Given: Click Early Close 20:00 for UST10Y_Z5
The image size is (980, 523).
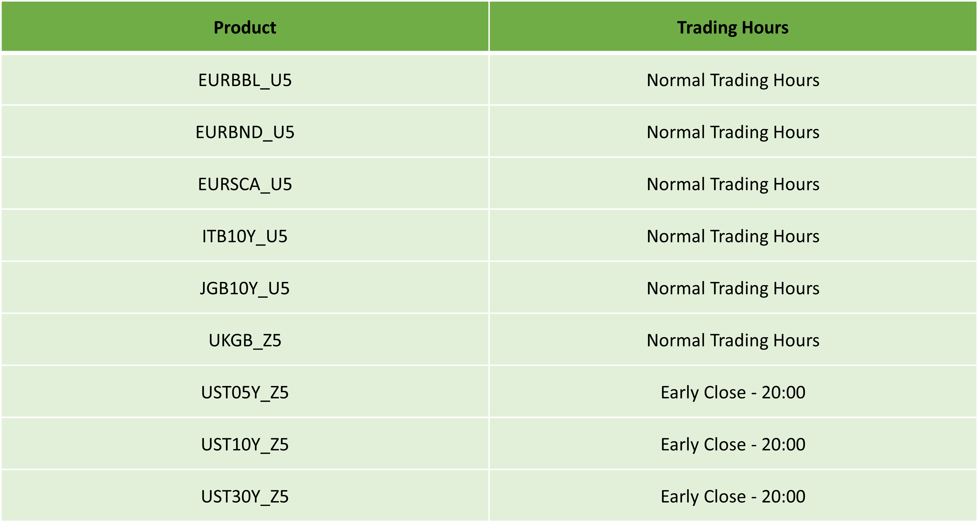Looking at the screenshot, I should pos(733,444).
